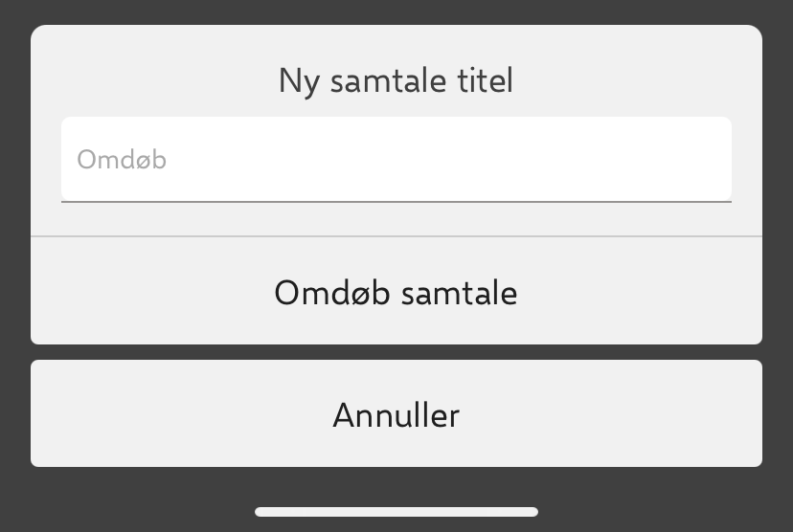Activate the empty rename input box
Screen dimensions: 793x532
coord(396,159)
